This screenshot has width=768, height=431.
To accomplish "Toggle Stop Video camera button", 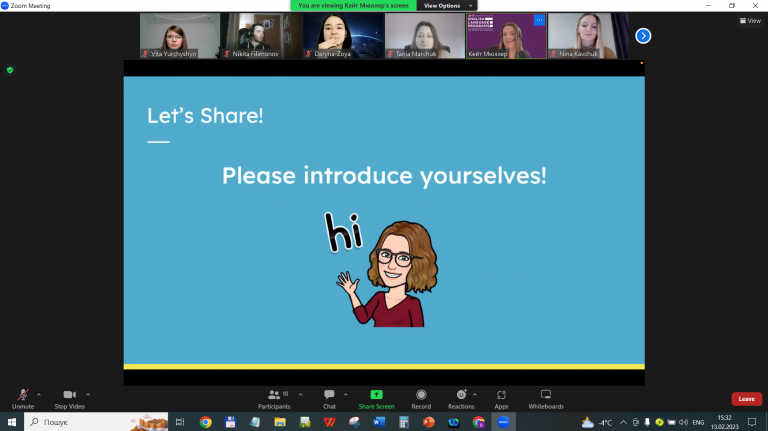I will [x=70, y=399].
